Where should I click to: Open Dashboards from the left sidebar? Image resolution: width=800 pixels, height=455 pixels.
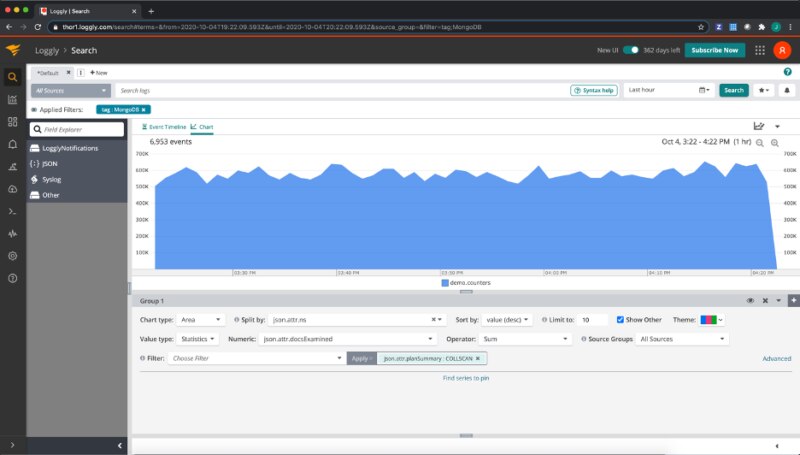(12, 122)
